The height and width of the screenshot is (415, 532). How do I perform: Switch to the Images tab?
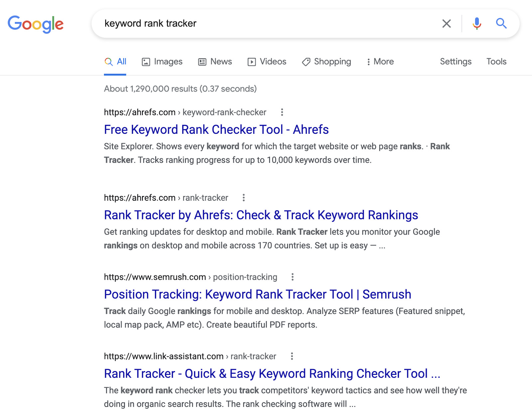[162, 62]
